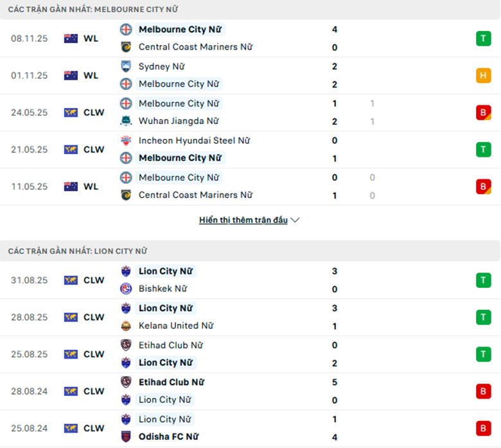Viewport: 501px width, 448px height.
Task: Click Australia flag icon for 01.11.25 match
Action: 71,75
